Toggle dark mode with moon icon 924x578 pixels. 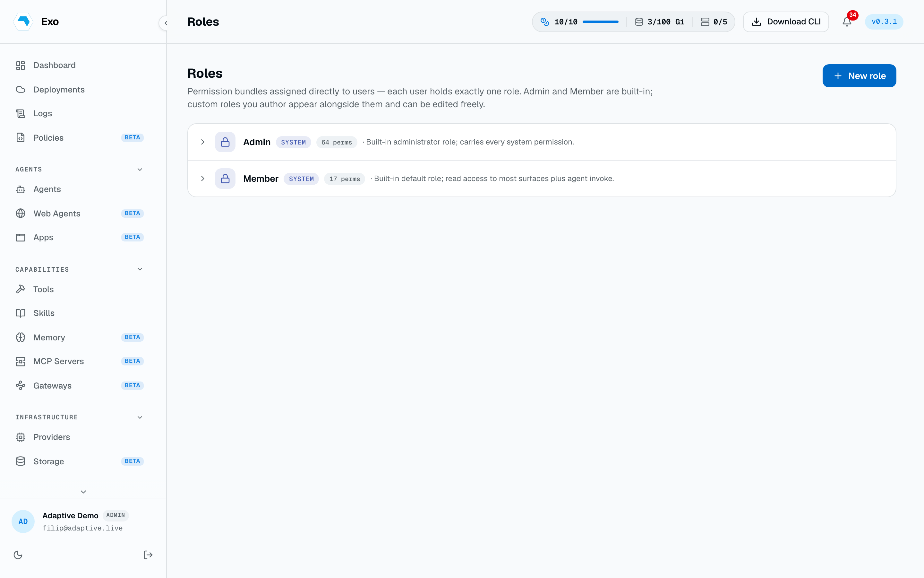click(x=18, y=555)
